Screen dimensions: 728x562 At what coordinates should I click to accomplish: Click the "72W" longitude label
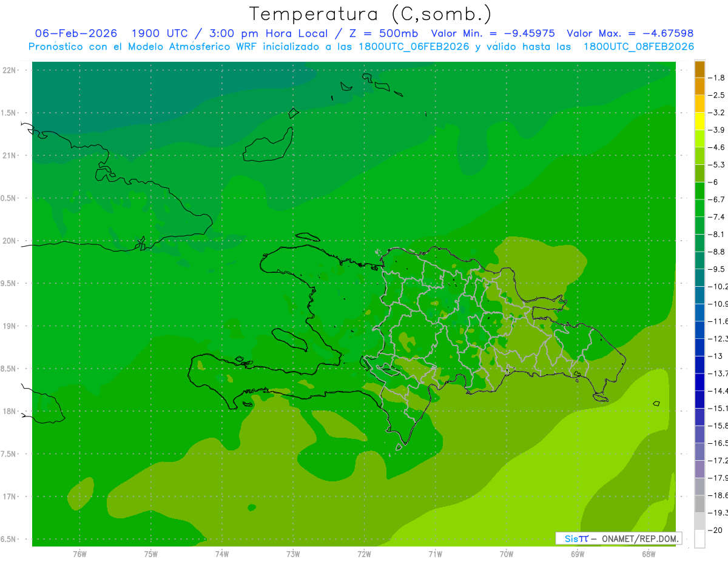pos(365,554)
